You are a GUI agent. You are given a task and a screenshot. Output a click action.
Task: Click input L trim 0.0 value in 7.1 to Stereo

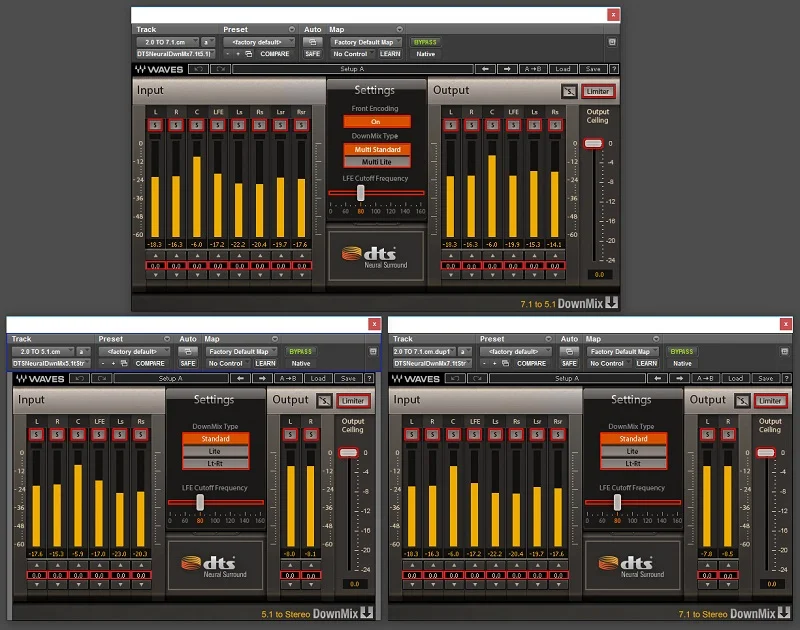pyautogui.click(x=412, y=575)
